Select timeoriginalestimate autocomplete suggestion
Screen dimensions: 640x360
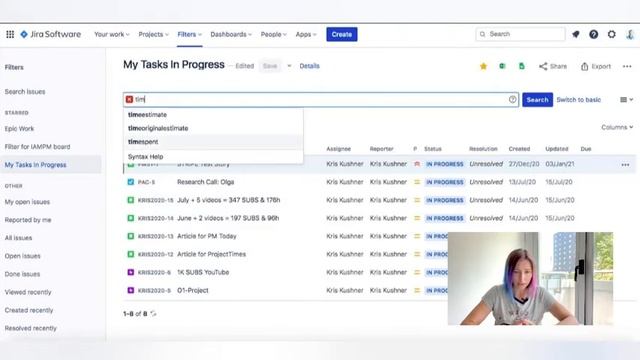coord(213,128)
